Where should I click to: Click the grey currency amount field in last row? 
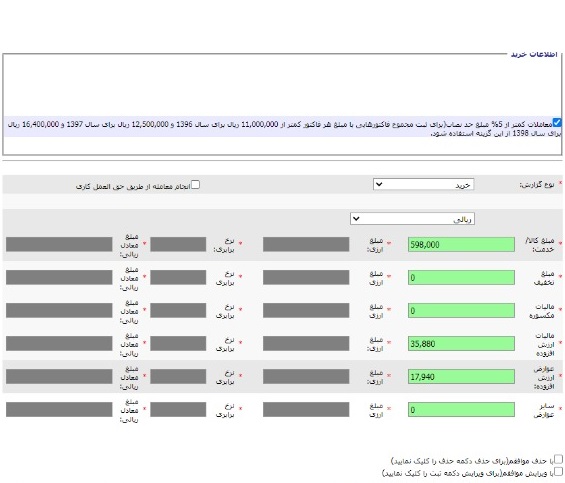pyautogui.click(x=306, y=409)
